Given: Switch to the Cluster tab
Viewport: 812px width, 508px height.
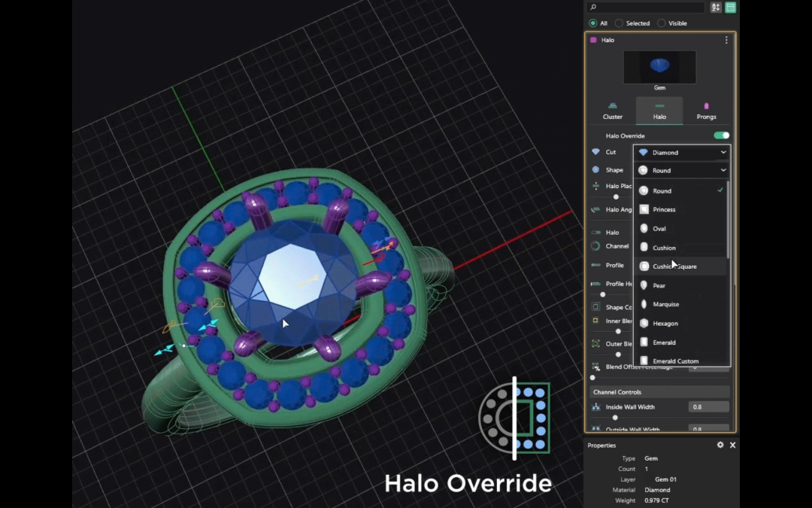Looking at the screenshot, I should 613,111.
